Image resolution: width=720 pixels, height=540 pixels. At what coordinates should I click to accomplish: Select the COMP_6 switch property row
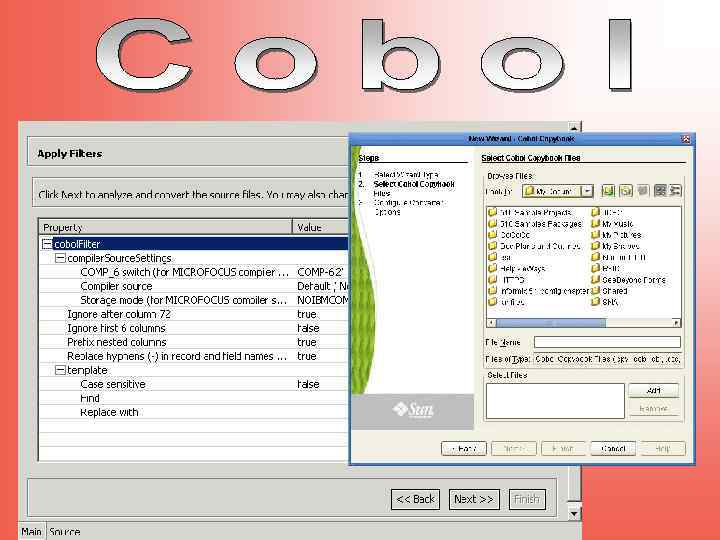194,272
